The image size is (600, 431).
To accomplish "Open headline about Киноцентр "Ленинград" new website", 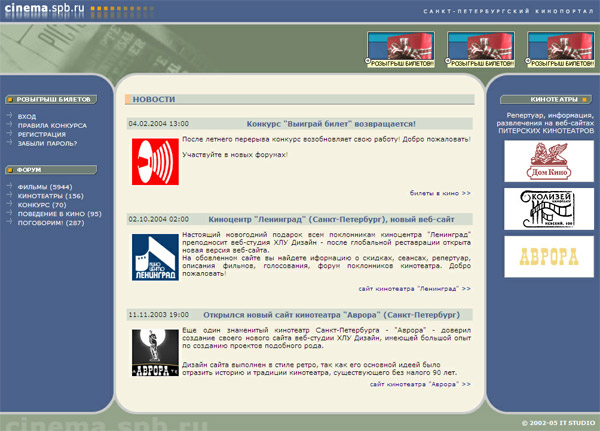I will coord(331,220).
